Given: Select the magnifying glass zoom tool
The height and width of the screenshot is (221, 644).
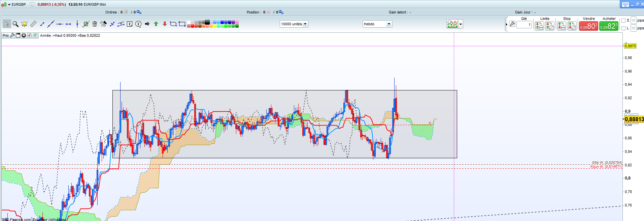Looking at the screenshot, I should pyautogui.click(x=15, y=24).
